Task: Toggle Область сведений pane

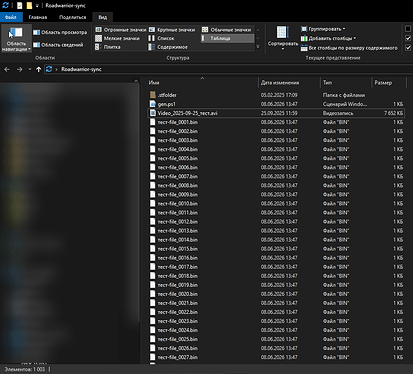Action: pyautogui.click(x=58, y=45)
